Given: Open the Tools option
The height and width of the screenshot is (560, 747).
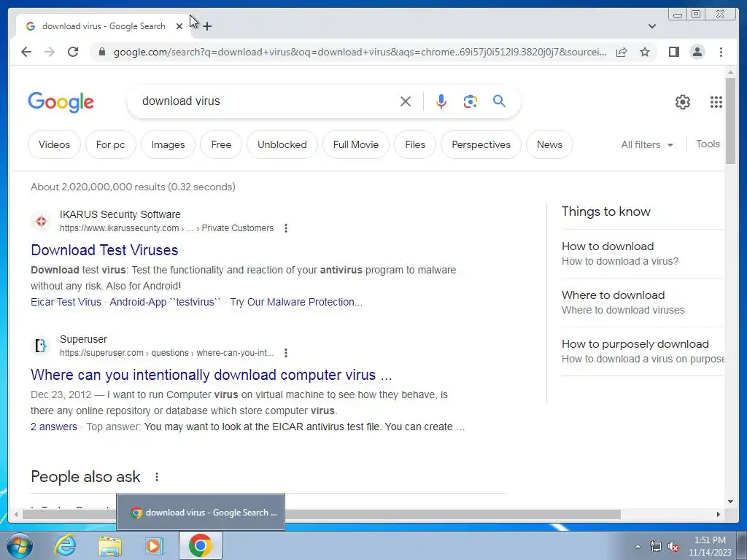Looking at the screenshot, I should [x=708, y=144].
